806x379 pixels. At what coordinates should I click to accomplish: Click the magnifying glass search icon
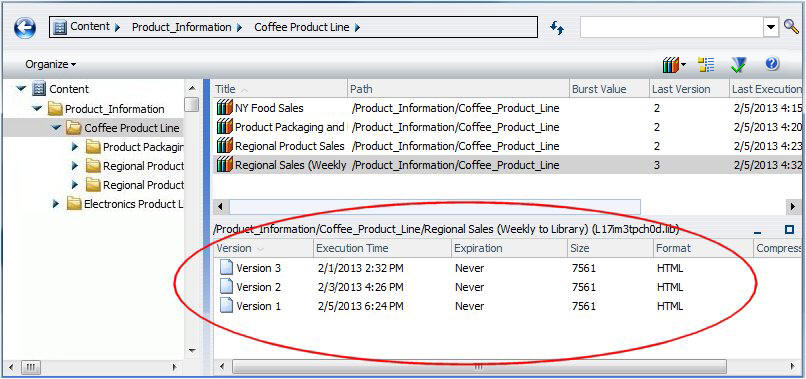pyautogui.click(x=791, y=27)
